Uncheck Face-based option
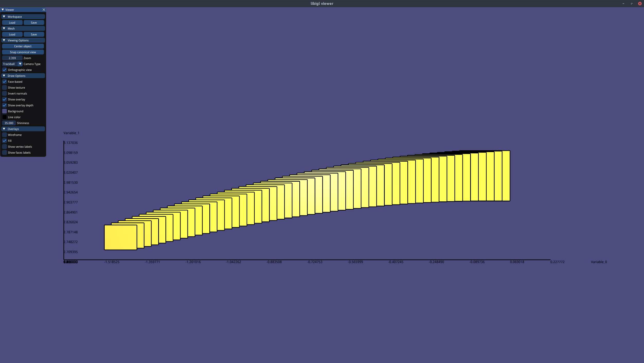The width and height of the screenshot is (644, 363). tap(4, 82)
